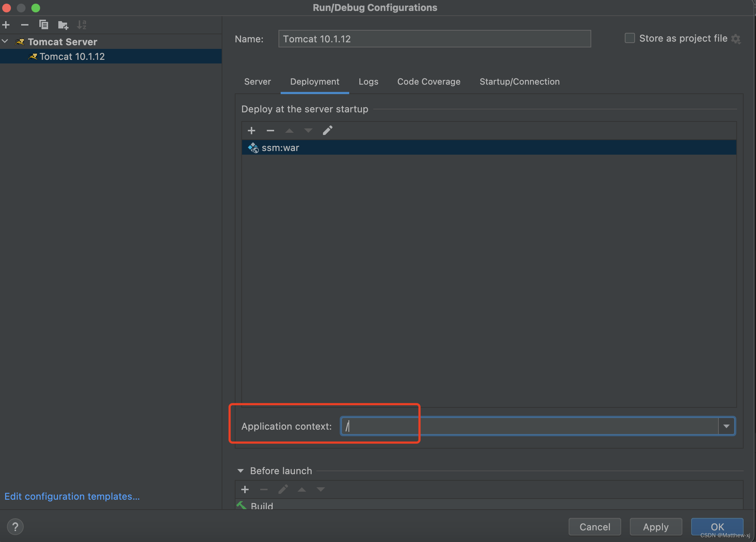Click the pencil edit artifact icon
The height and width of the screenshot is (542, 756).
pos(327,131)
